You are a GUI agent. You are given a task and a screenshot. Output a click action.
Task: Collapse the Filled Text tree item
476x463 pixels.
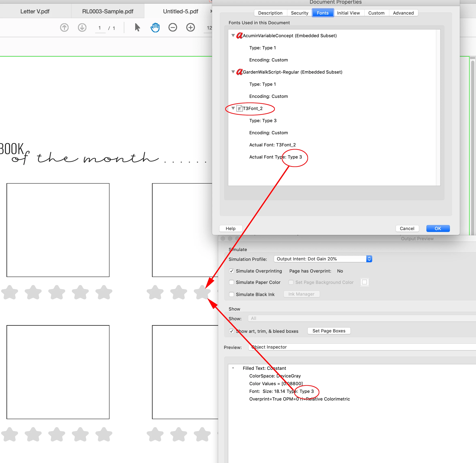233,368
